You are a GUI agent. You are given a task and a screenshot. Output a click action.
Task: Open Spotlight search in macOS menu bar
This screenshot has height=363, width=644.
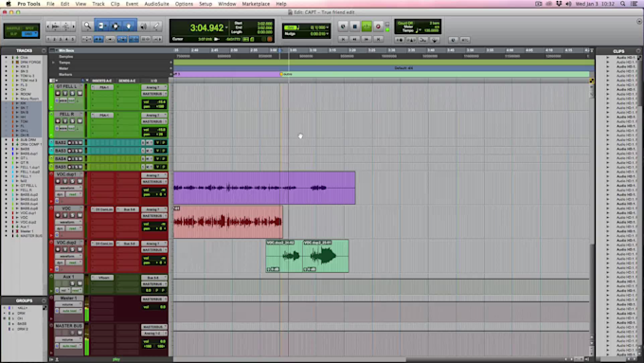(x=623, y=4)
